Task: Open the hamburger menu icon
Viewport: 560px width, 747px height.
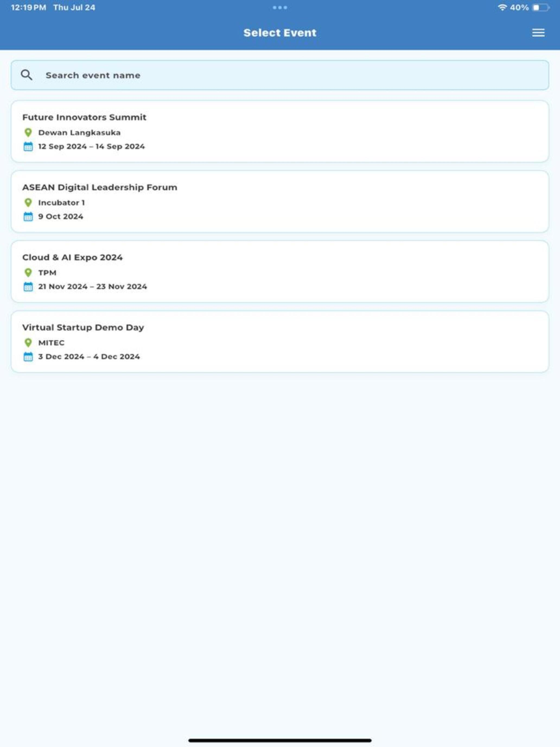Action: (538, 33)
